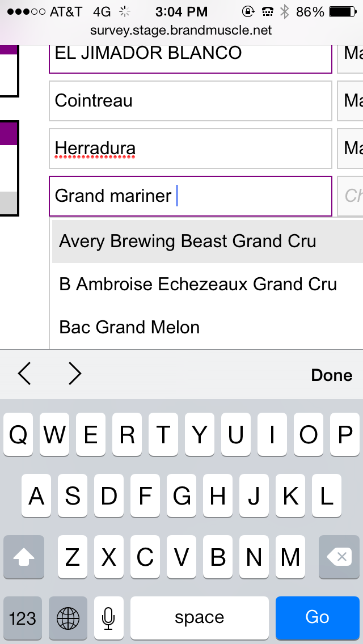
Task: Tap the blue Go key
Action: (318, 618)
